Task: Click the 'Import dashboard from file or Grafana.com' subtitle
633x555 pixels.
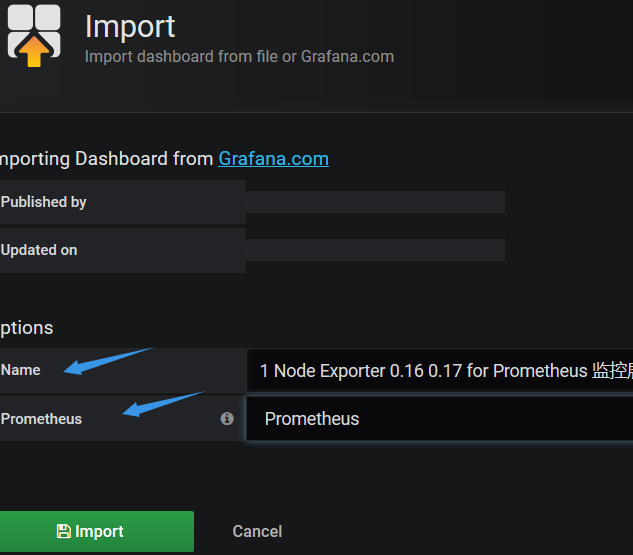Action: [239, 57]
